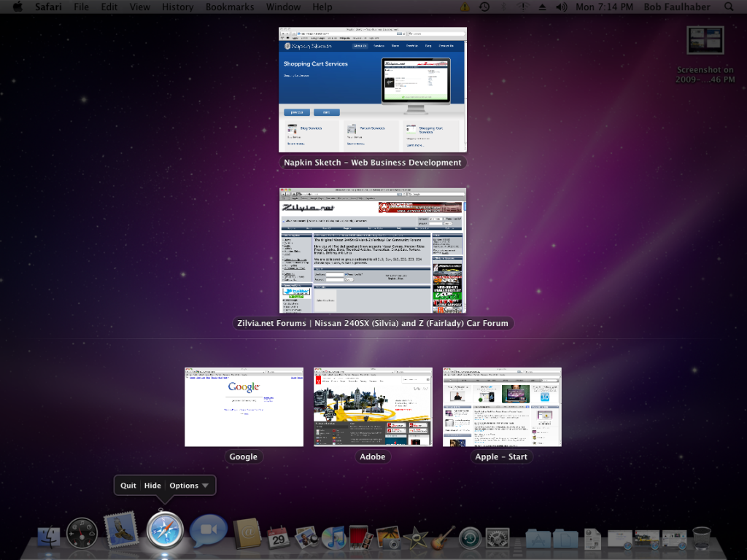Screen dimensions: 747x560
Task: Launch Dashboard from the Dock
Action: tap(82, 533)
